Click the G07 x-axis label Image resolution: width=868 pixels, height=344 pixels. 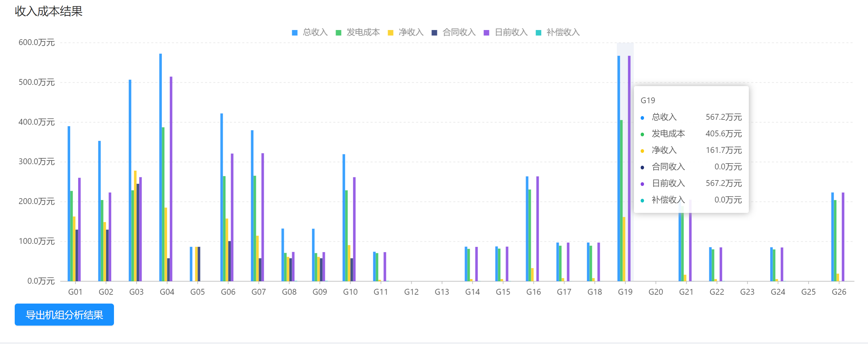tap(259, 292)
